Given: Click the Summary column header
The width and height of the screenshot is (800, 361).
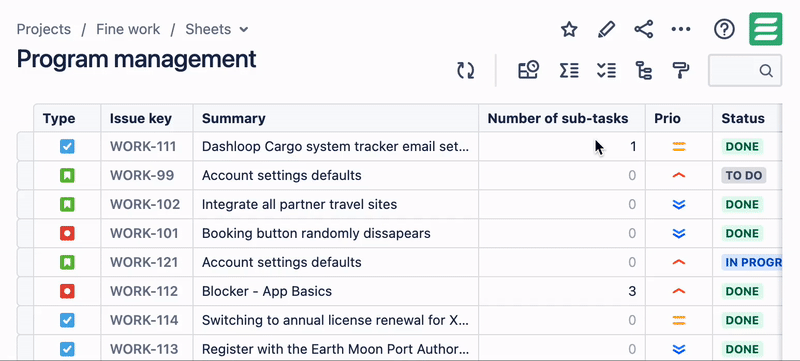Looking at the screenshot, I should click(x=336, y=118).
